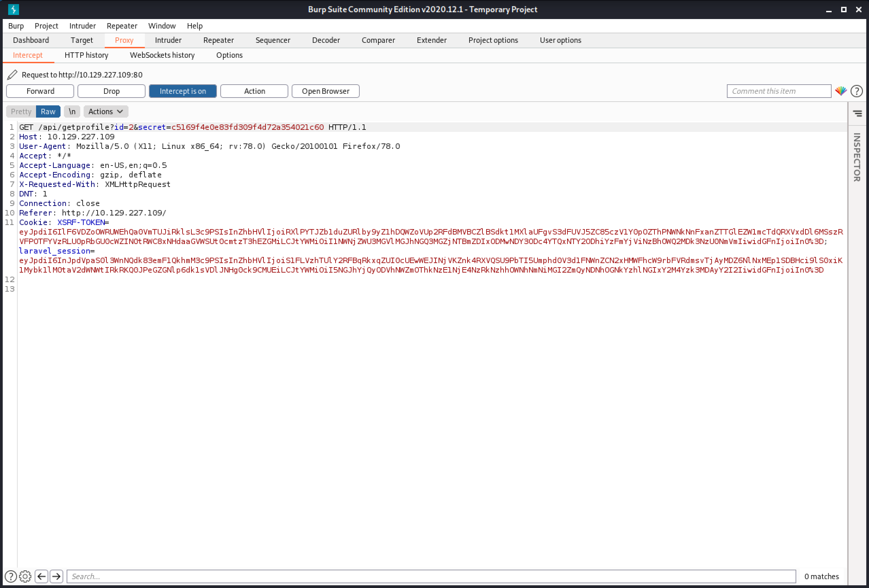Switch to Raw view
869x588 pixels.
pyautogui.click(x=48, y=111)
